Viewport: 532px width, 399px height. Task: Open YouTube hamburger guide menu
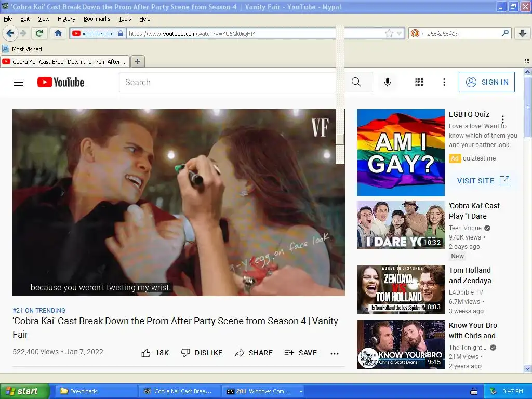tap(19, 82)
